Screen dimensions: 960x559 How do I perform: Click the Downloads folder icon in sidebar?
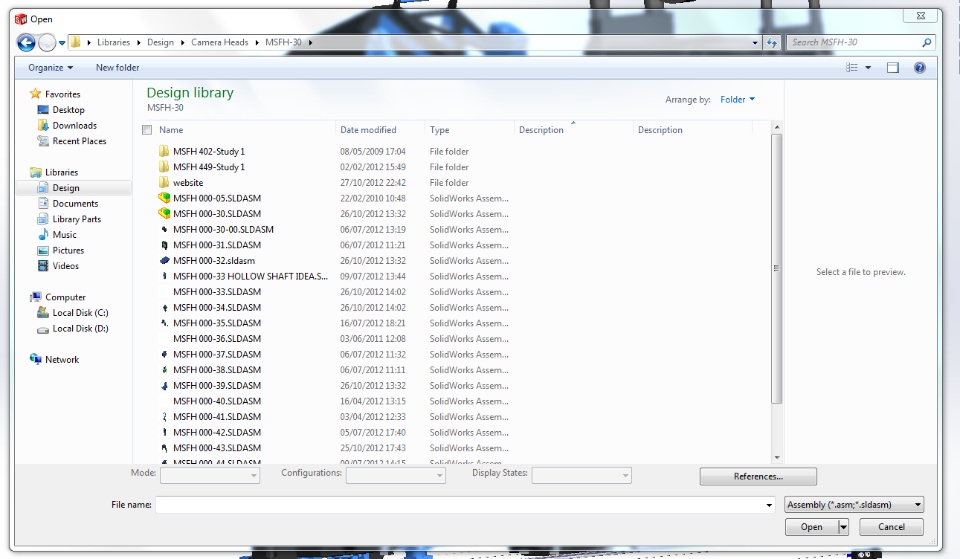tap(43, 125)
